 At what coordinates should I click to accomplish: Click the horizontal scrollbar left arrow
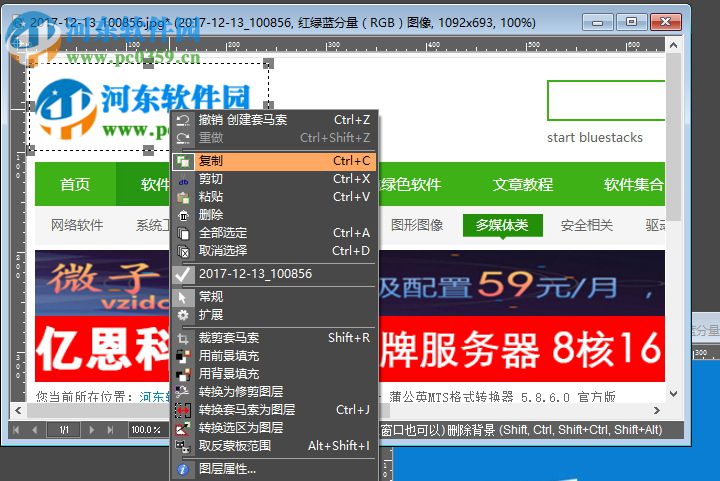click(18, 410)
